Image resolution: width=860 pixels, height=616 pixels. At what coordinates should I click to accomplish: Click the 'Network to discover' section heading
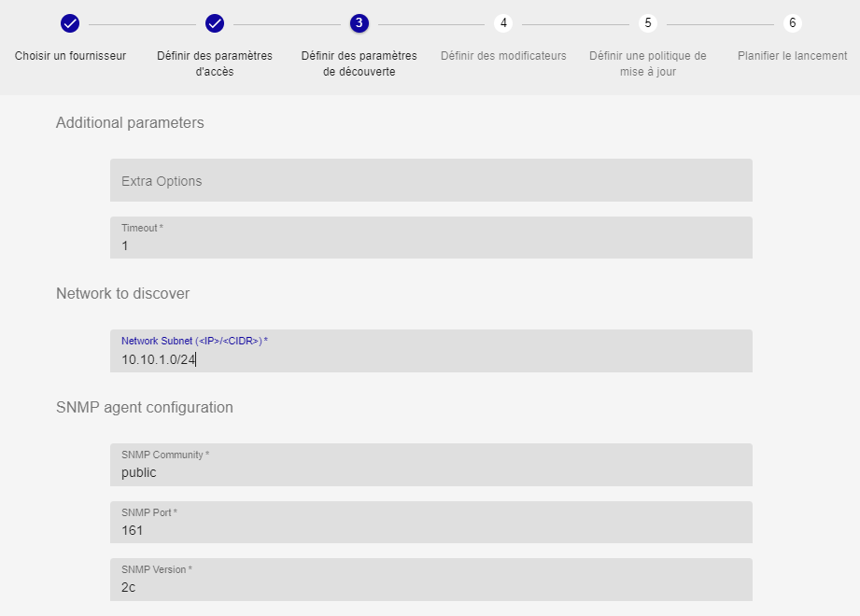click(x=122, y=293)
